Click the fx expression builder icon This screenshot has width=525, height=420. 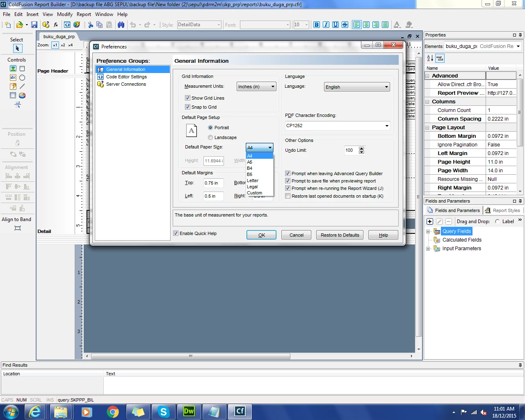[56, 25]
